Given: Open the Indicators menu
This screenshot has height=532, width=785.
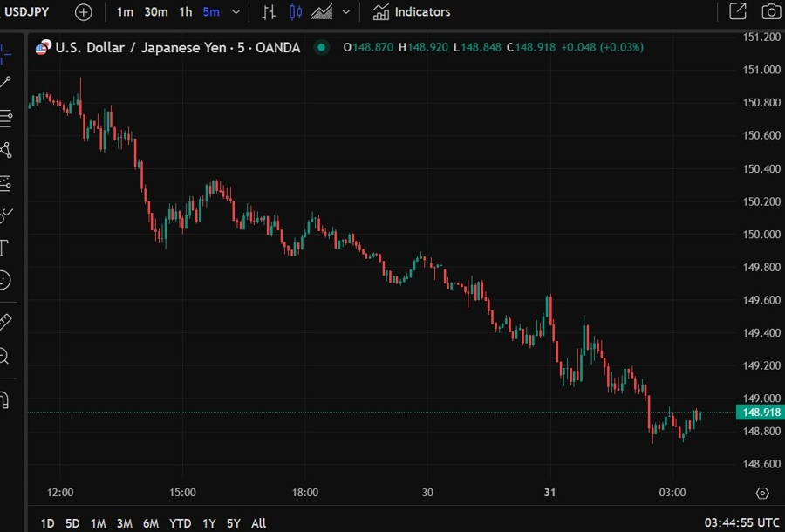Looking at the screenshot, I should click(x=412, y=12).
